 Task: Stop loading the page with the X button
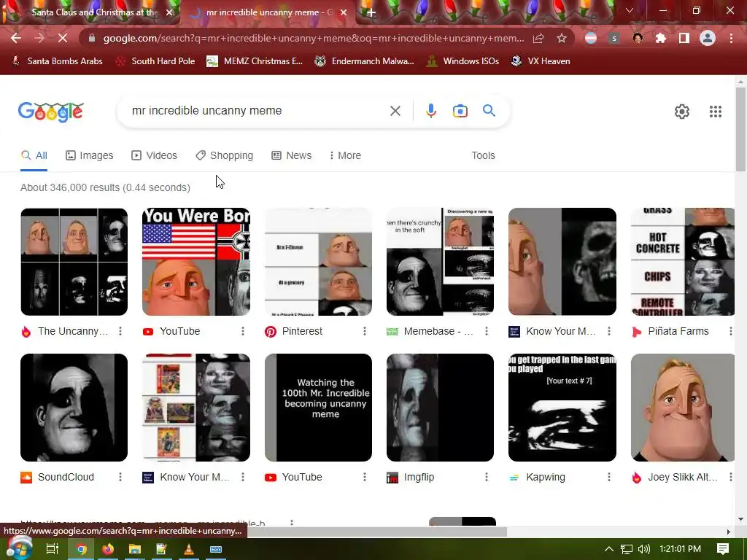coord(63,38)
